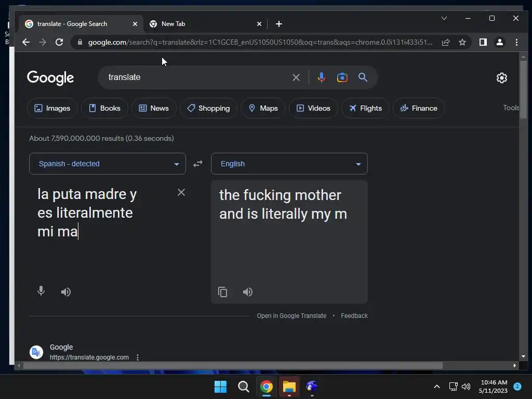Open the Chrome side panel

[x=483, y=42]
